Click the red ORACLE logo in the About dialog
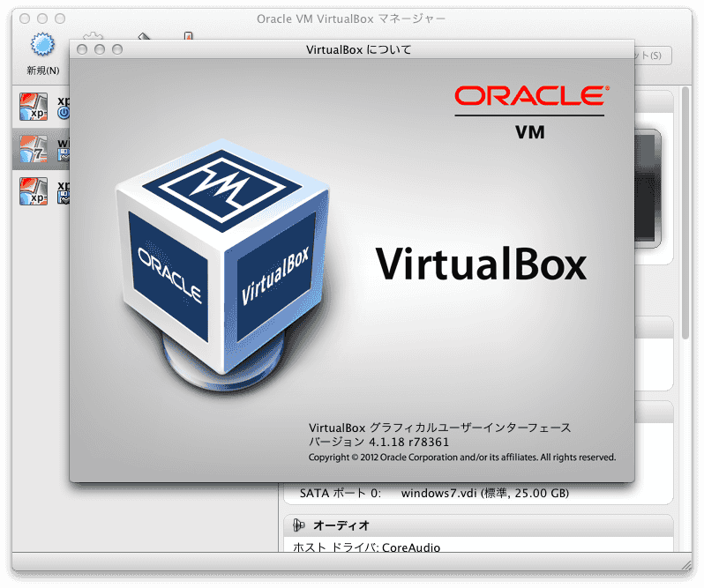This screenshot has width=704, height=588. click(x=532, y=95)
